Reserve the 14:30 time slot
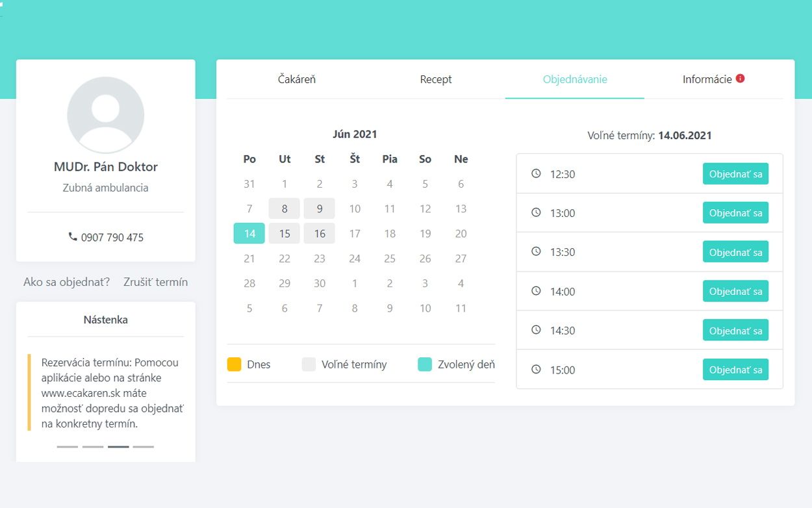 (x=735, y=331)
